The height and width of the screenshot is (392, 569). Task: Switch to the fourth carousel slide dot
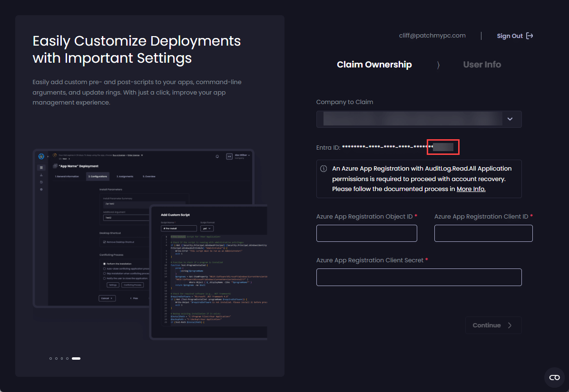67,358
